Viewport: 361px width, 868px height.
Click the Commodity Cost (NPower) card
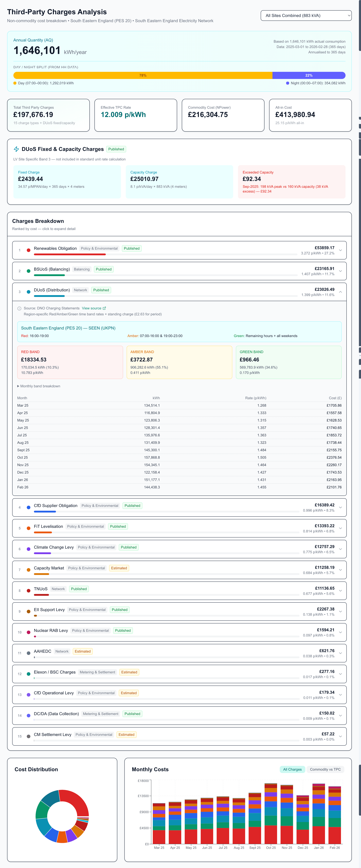(x=223, y=115)
